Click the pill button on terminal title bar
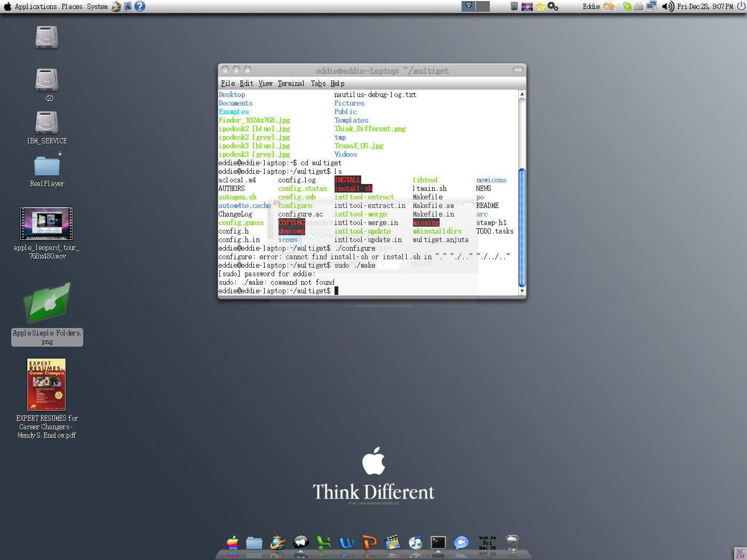Screen dimensions: 747x560 518,69
